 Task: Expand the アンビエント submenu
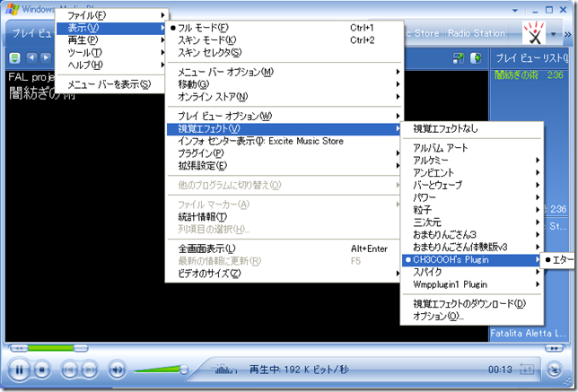click(x=472, y=173)
